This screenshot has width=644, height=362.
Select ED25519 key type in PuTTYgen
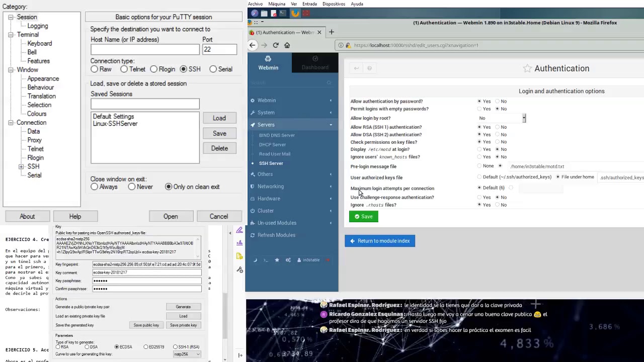146,347
